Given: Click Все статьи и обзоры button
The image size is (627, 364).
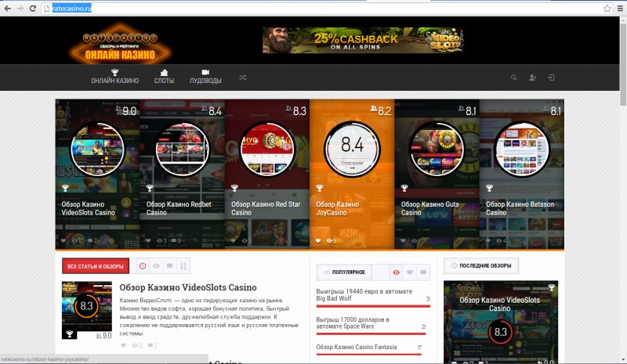Looking at the screenshot, I should 96,266.
